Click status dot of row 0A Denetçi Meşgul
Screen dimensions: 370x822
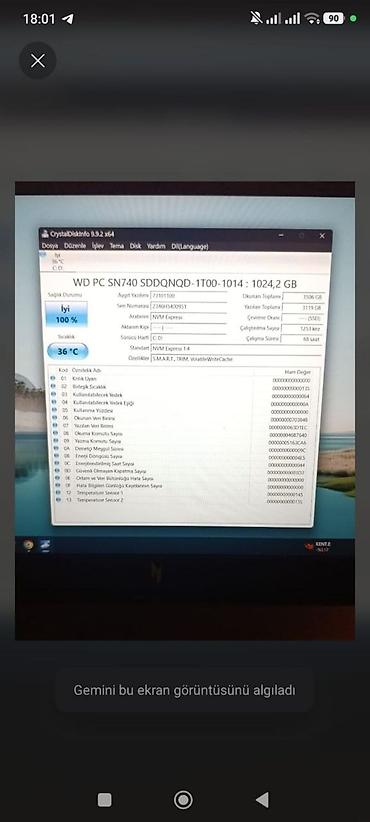click(x=55, y=449)
